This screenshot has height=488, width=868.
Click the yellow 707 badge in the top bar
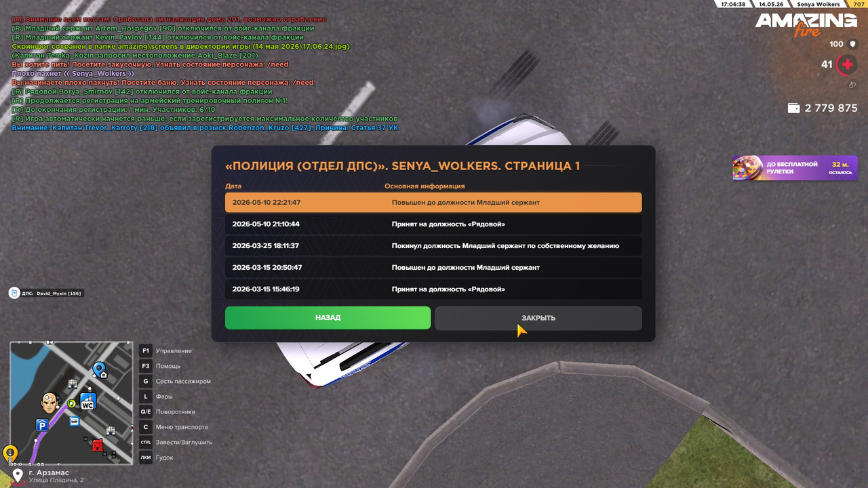[857, 4]
